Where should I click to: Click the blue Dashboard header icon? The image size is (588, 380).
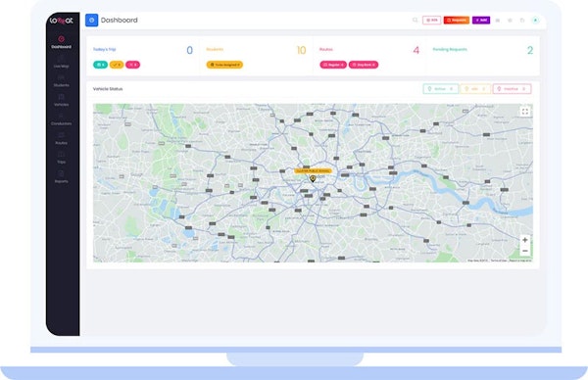click(x=91, y=21)
